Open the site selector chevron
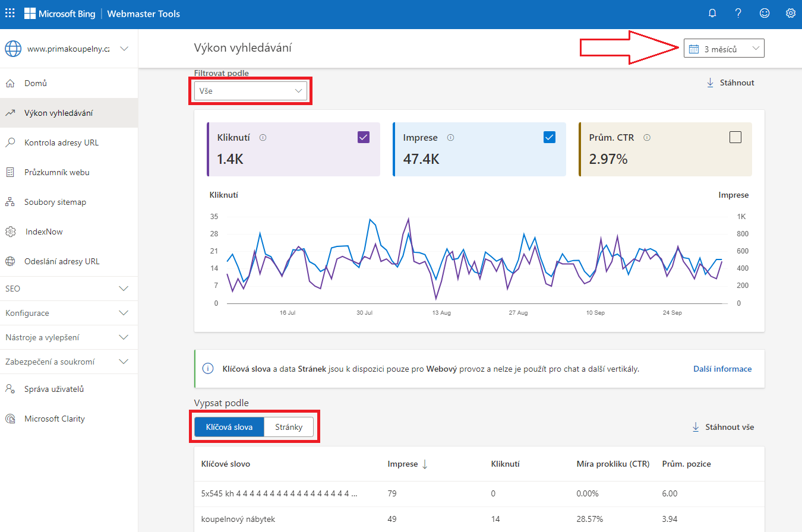The image size is (802, 532). 124,49
